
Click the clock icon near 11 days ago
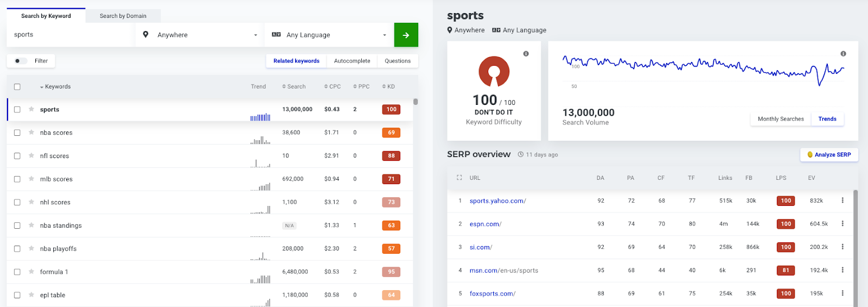pyautogui.click(x=521, y=154)
